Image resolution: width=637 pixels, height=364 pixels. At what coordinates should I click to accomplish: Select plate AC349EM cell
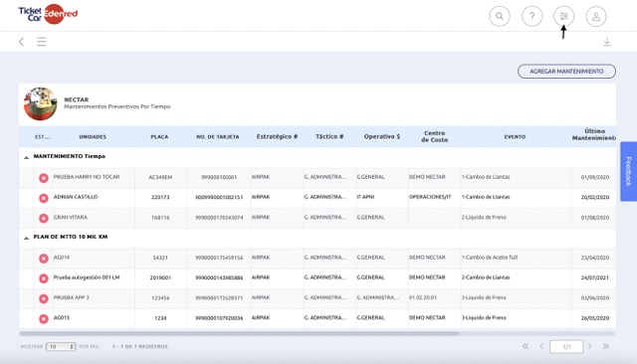pyautogui.click(x=160, y=177)
